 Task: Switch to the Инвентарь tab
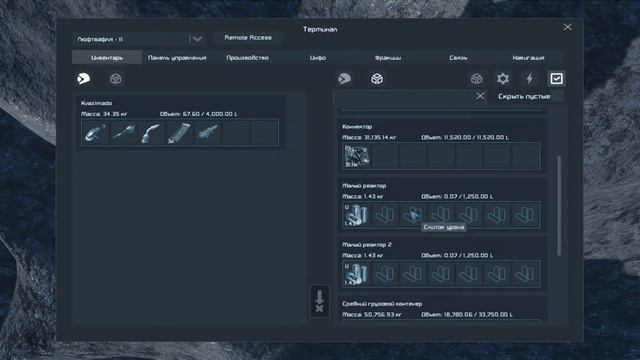point(107,58)
